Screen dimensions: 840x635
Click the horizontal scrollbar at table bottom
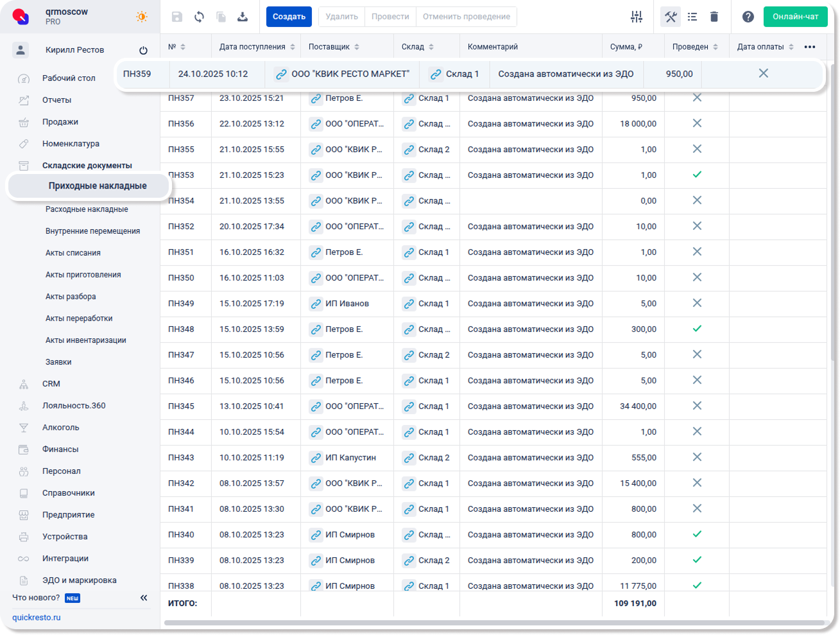pyautogui.click(x=494, y=623)
